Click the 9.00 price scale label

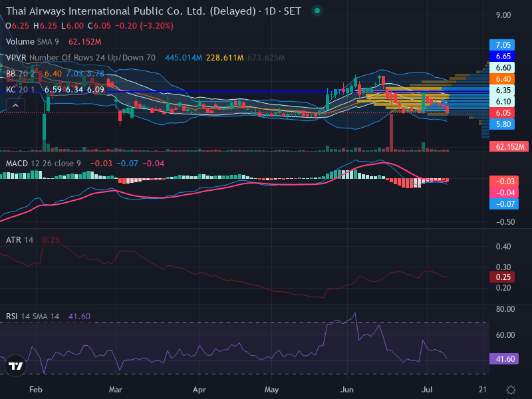click(x=503, y=15)
